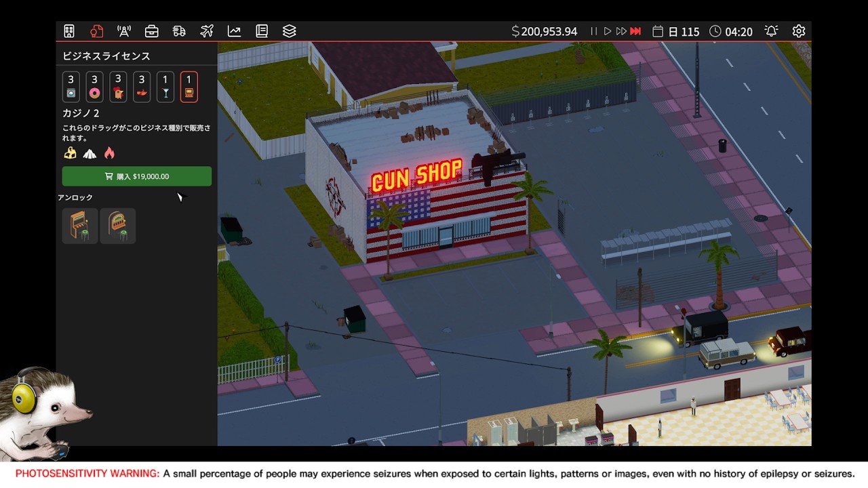Select the donut shop license card
The width and height of the screenshot is (868, 488).
94,87
